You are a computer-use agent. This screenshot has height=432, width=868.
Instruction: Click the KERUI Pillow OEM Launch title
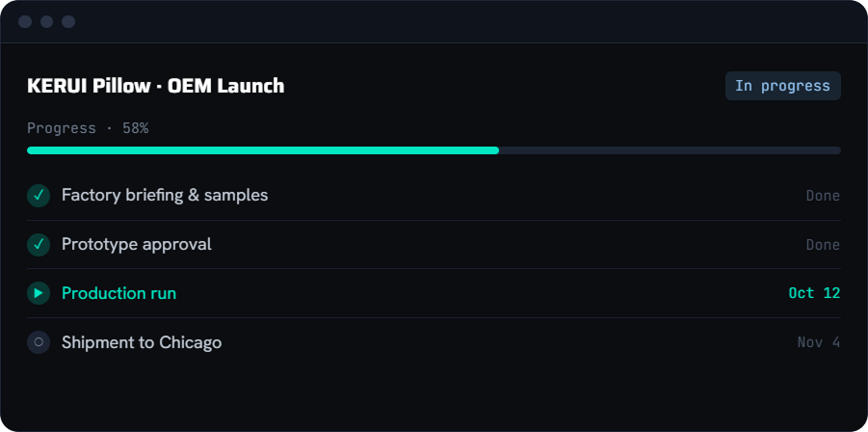click(x=155, y=86)
